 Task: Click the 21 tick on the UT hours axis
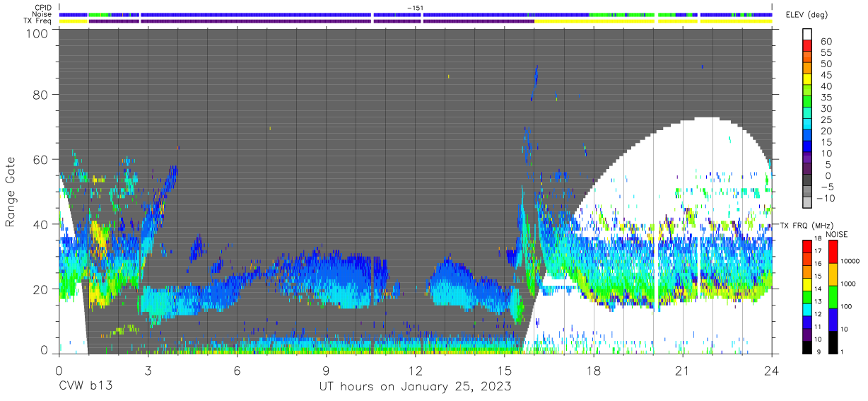point(683,370)
